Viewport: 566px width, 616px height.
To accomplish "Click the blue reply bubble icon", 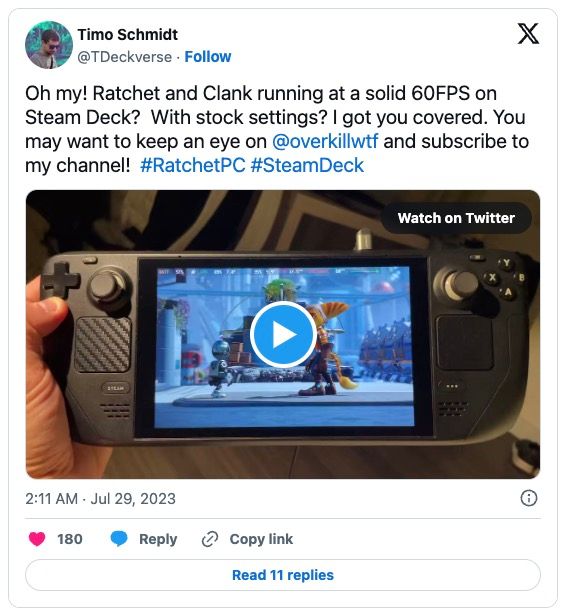I will tap(119, 539).
